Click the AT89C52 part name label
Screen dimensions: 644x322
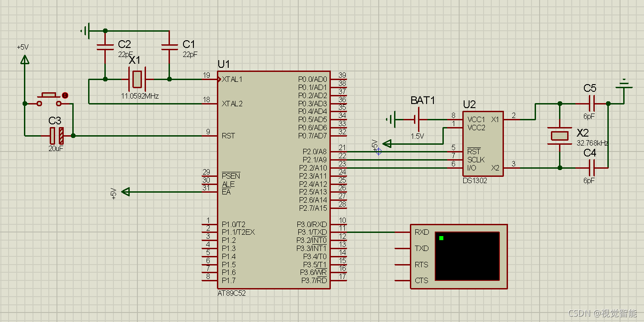tap(231, 293)
